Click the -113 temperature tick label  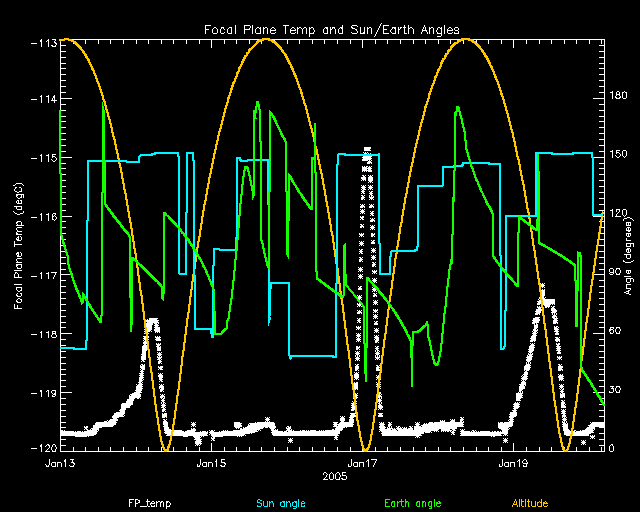pyautogui.click(x=43, y=42)
